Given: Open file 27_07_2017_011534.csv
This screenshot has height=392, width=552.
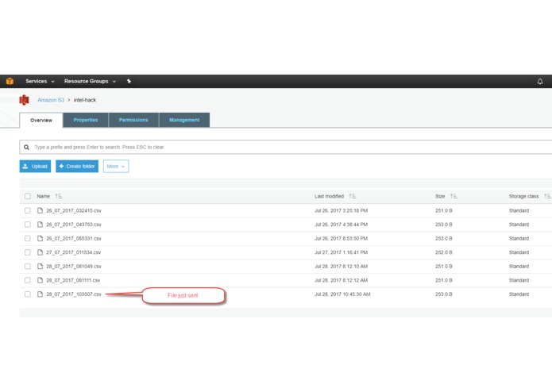Looking at the screenshot, I should pyautogui.click(x=73, y=252).
